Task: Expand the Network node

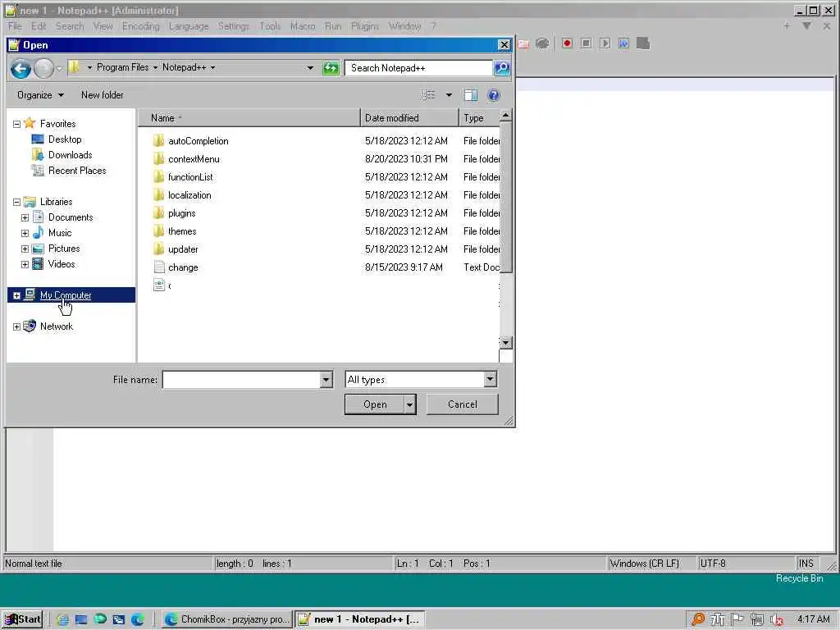Action: [x=16, y=326]
